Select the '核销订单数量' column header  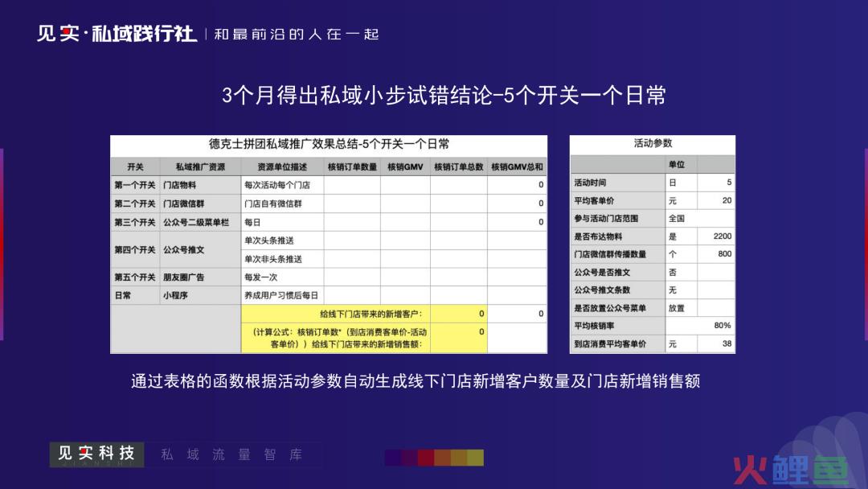coord(352,166)
